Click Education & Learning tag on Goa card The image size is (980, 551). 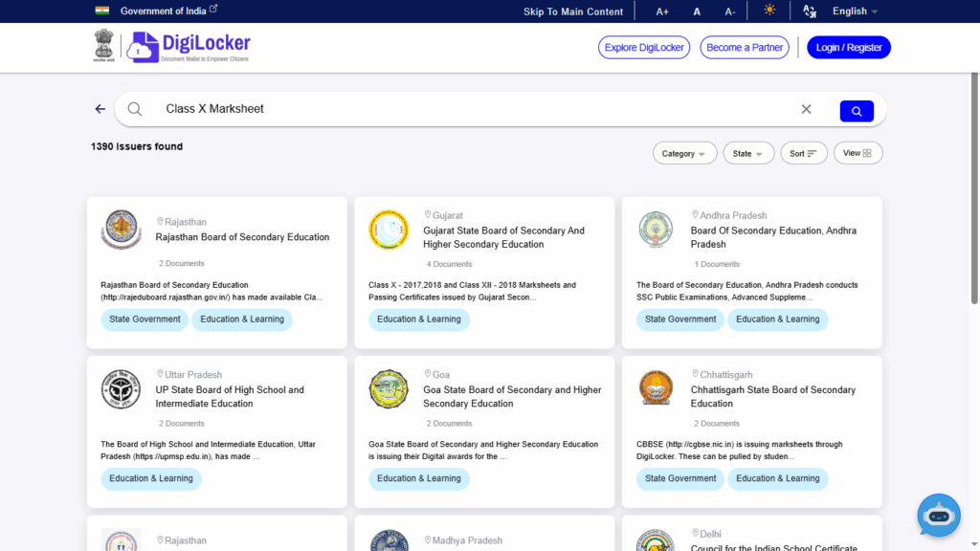(x=419, y=478)
